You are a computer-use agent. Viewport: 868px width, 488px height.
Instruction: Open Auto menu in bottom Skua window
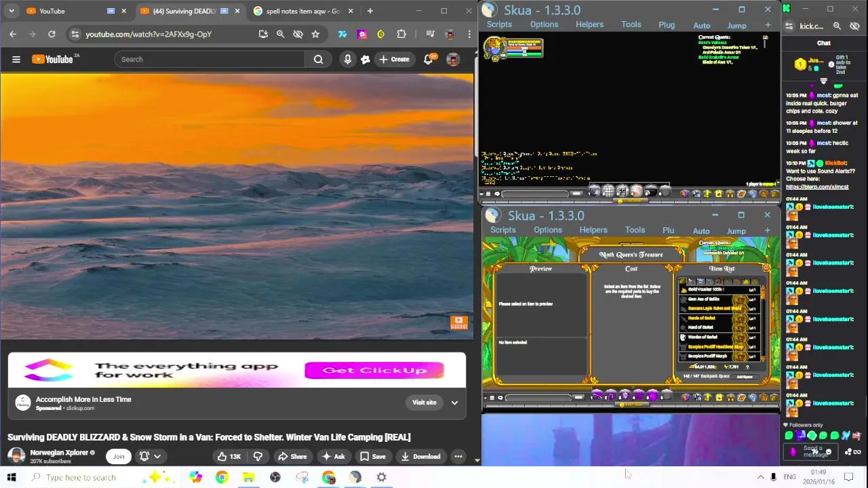[701, 230]
